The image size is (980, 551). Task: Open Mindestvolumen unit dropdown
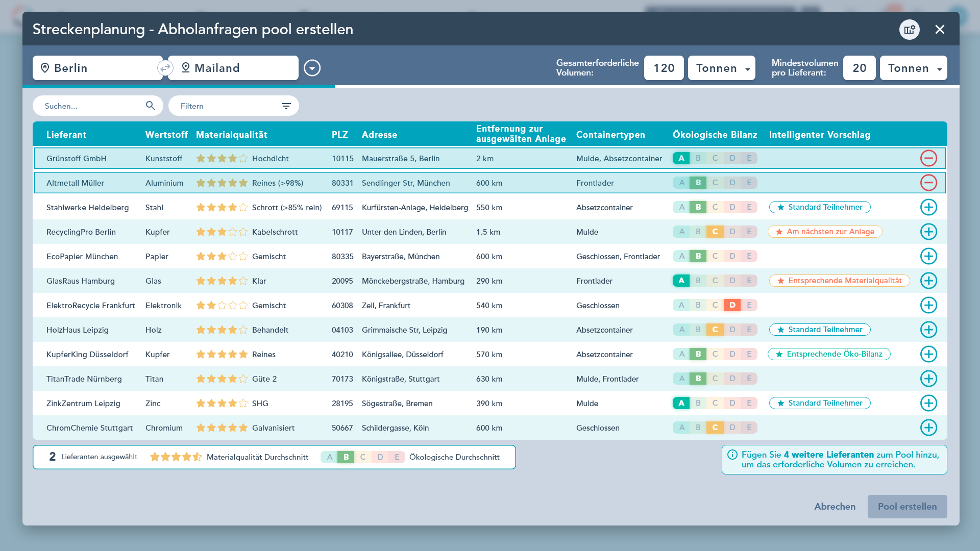tap(913, 68)
